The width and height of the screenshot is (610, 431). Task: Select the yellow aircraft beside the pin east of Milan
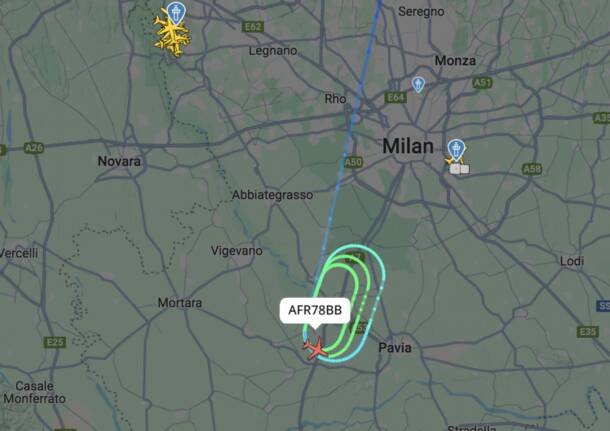(451, 160)
